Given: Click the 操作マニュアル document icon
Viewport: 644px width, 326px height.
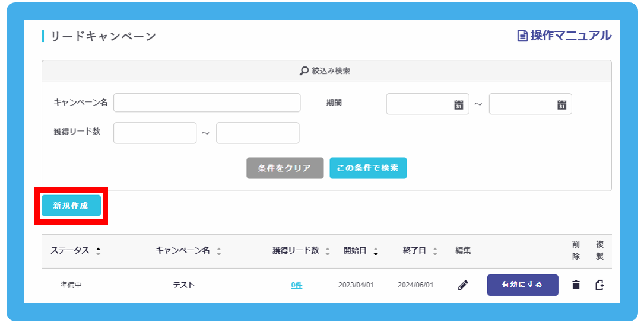Looking at the screenshot, I should pos(522,36).
